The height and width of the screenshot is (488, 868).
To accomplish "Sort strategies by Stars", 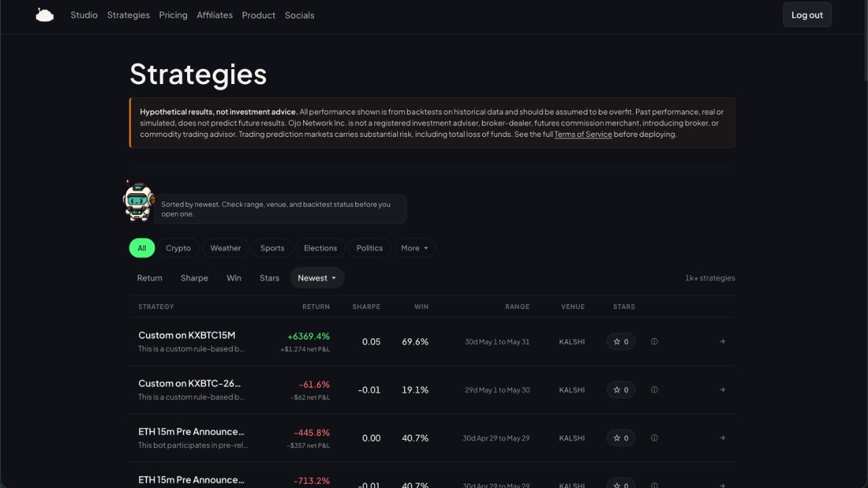I will point(269,278).
